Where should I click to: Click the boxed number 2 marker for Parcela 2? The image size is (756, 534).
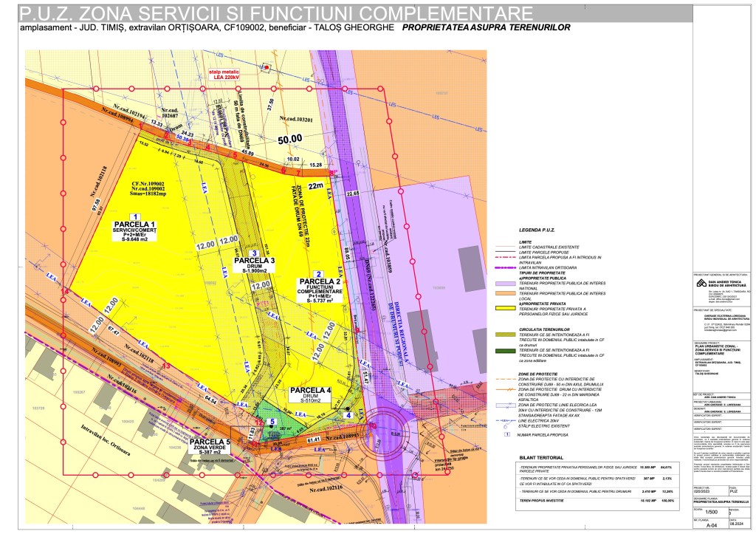click(x=316, y=274)
